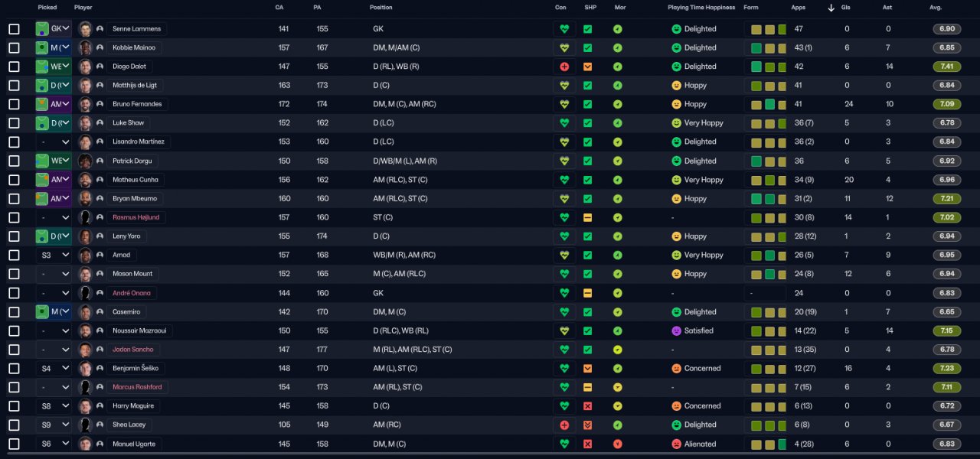Open the S4 picked dropdown for Benjamin Šeško
The width and height of the screenshot is (980, 459).
coord(53,368)
